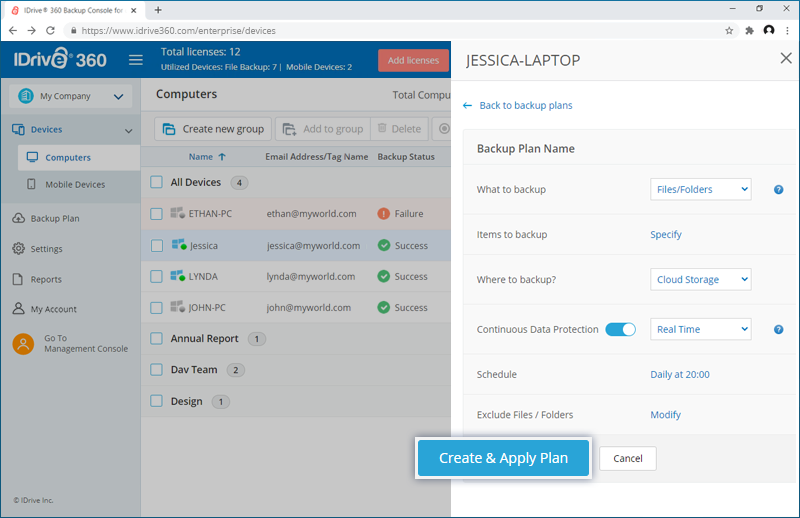Sort by Name column arrow
This screenshot has height=518, width=800.
point(222,157)
